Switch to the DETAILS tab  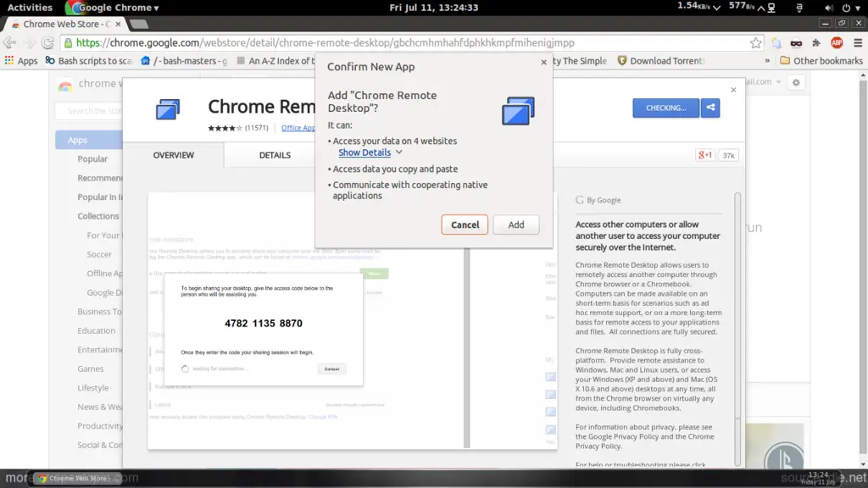tap(275, 155)
